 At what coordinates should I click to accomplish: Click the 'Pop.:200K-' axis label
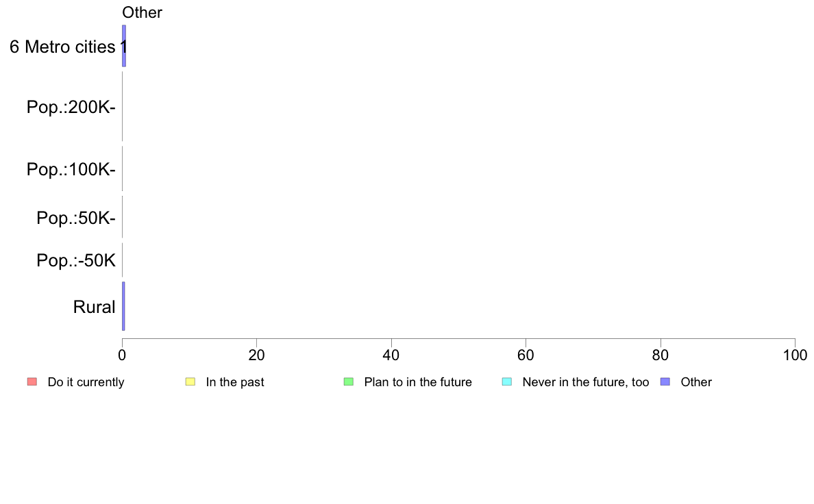click(71, 107)
